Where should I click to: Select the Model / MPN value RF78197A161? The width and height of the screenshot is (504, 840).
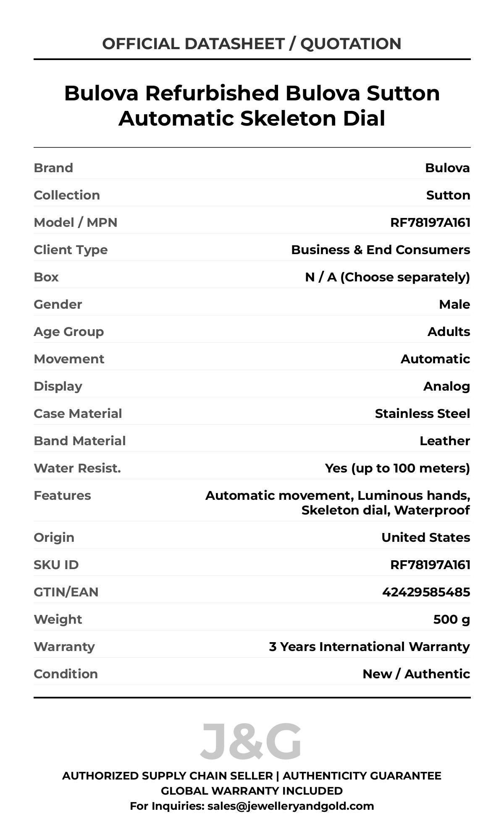click(430, 222)
